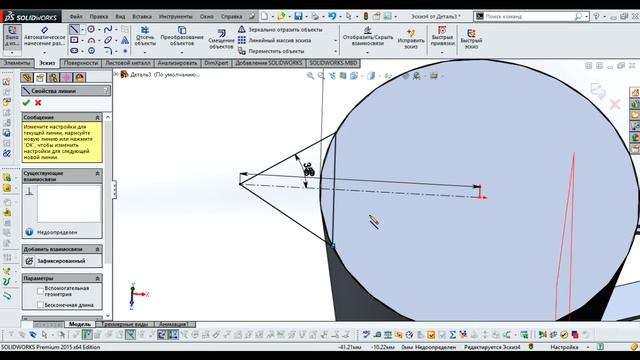The height and width of the screenshot is (360, 640).
Task: Collapse the Сообщение section
Action: coord(98,118)
